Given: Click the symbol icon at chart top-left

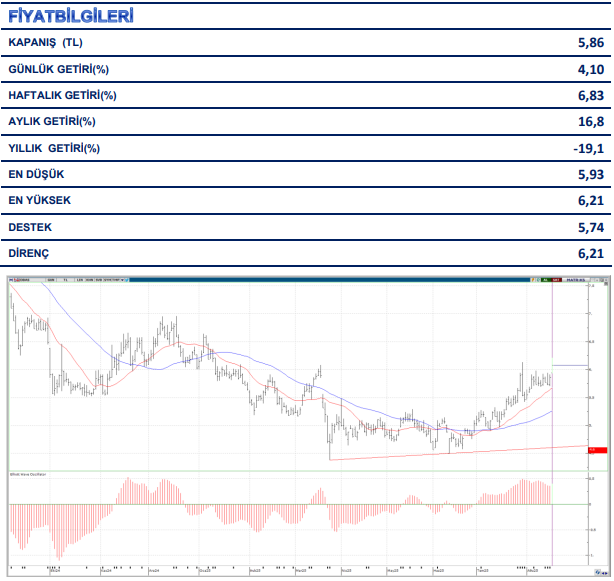Looking at the screenshot, I should tap(12, 281).
